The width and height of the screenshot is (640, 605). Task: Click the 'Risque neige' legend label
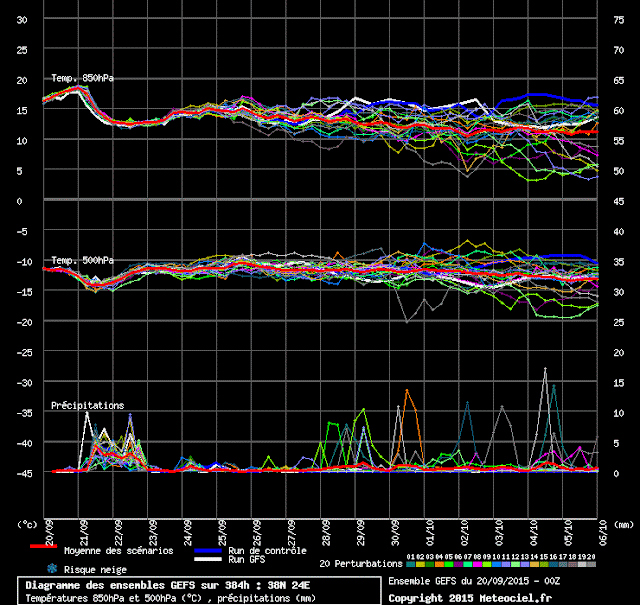95,569
